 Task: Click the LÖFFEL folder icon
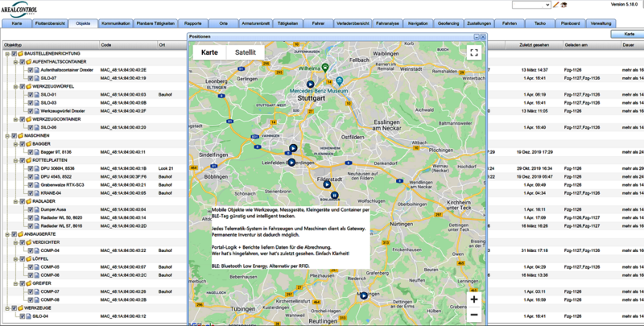click(x=29, y=258)
